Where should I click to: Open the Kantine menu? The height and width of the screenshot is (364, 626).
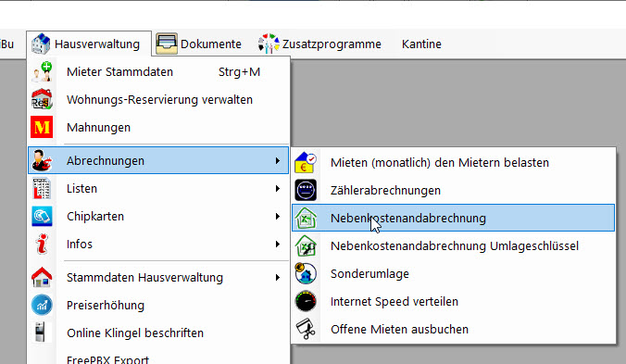(x=421, y=44)
